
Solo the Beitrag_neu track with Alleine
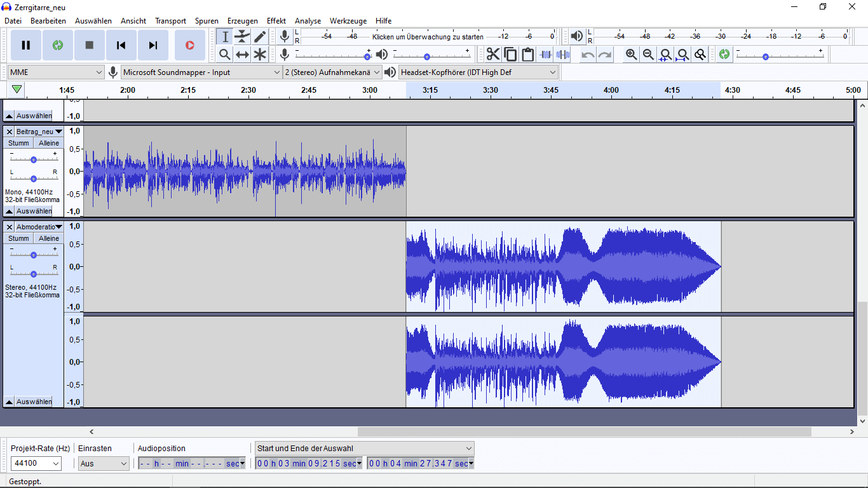[x=48, y=143]
